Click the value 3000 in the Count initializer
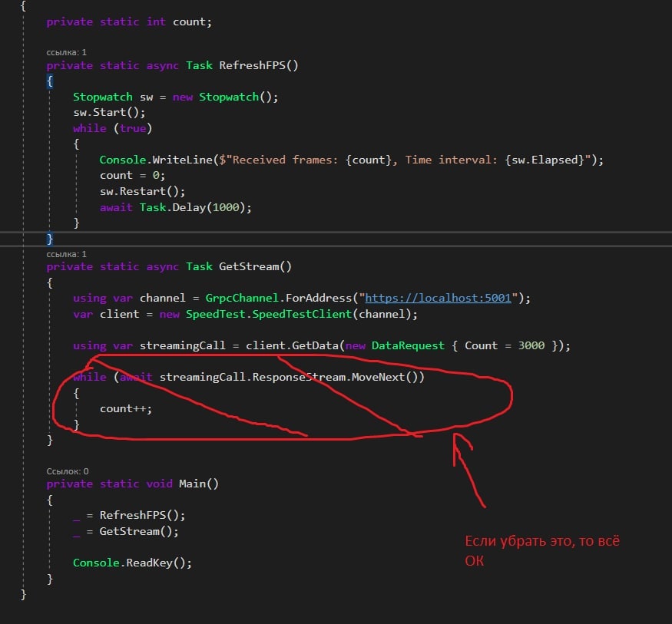672x624 pixels. 531,345
